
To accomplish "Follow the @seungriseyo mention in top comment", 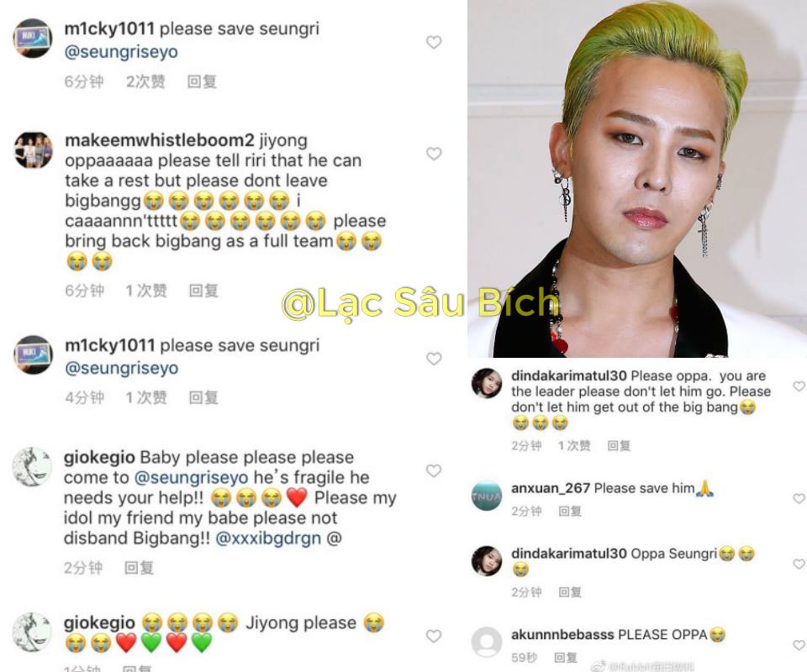I will point(121,52).
